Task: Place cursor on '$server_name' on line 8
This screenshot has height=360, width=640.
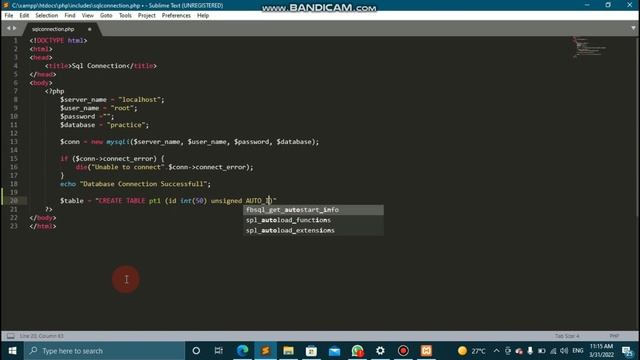Action: pyautogui.click(x=83, y=100)
